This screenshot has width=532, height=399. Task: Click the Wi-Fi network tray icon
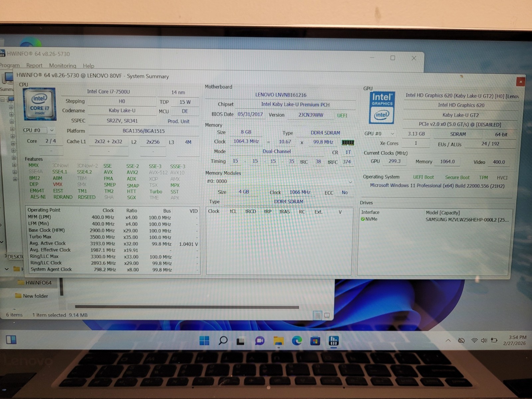(474, 340)
